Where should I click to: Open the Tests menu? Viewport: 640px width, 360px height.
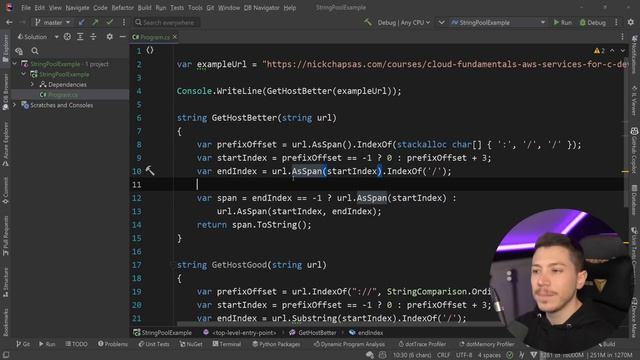tap(177, 8)
